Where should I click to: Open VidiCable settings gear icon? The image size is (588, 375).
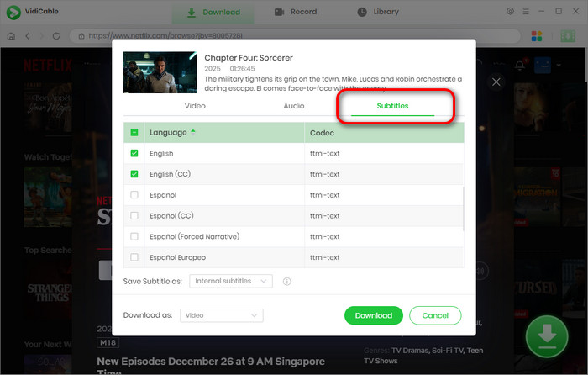tap(510, 11)
